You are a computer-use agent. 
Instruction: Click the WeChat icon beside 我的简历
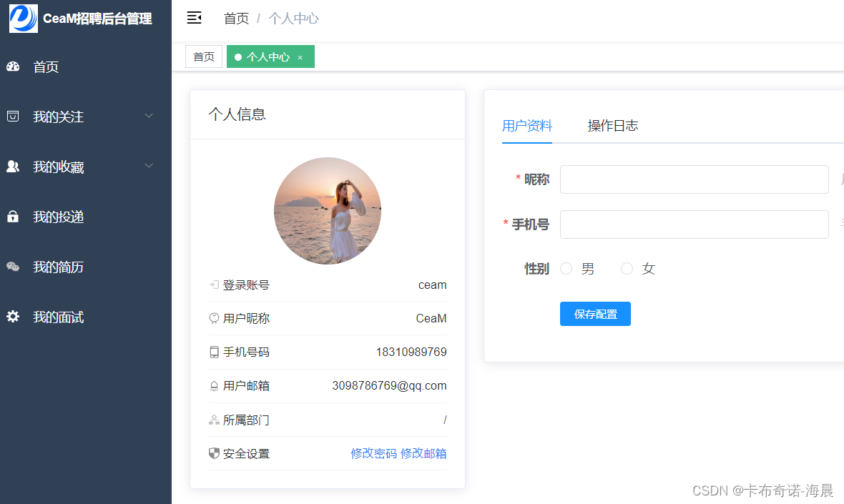point(13,267)
